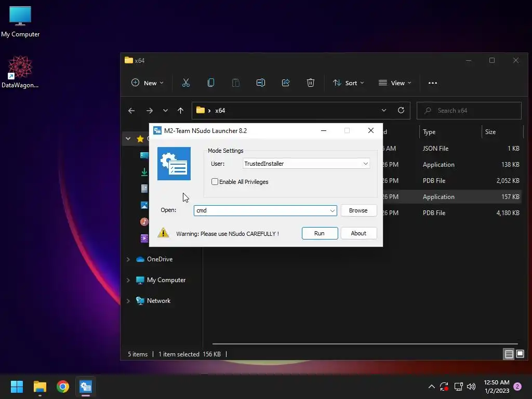Click the sync update tray icon
532x399 pixels.
click(444, 387)
